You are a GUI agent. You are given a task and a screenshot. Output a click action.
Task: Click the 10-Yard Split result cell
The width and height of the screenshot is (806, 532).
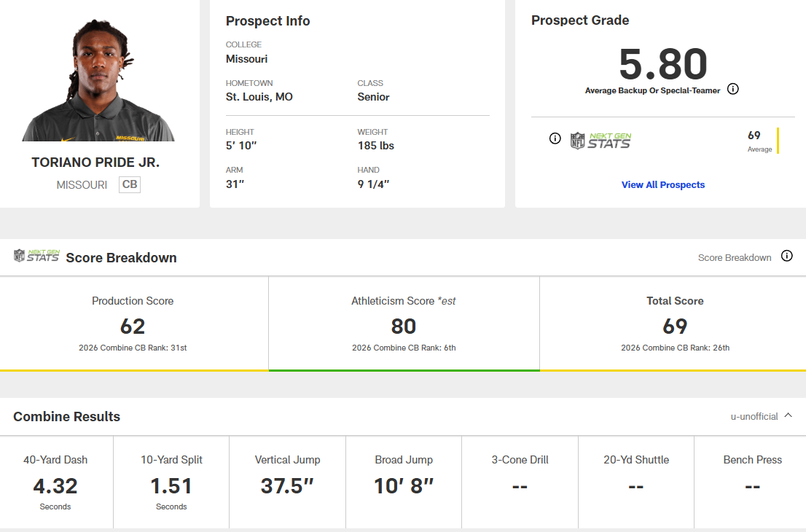(171, 483)
